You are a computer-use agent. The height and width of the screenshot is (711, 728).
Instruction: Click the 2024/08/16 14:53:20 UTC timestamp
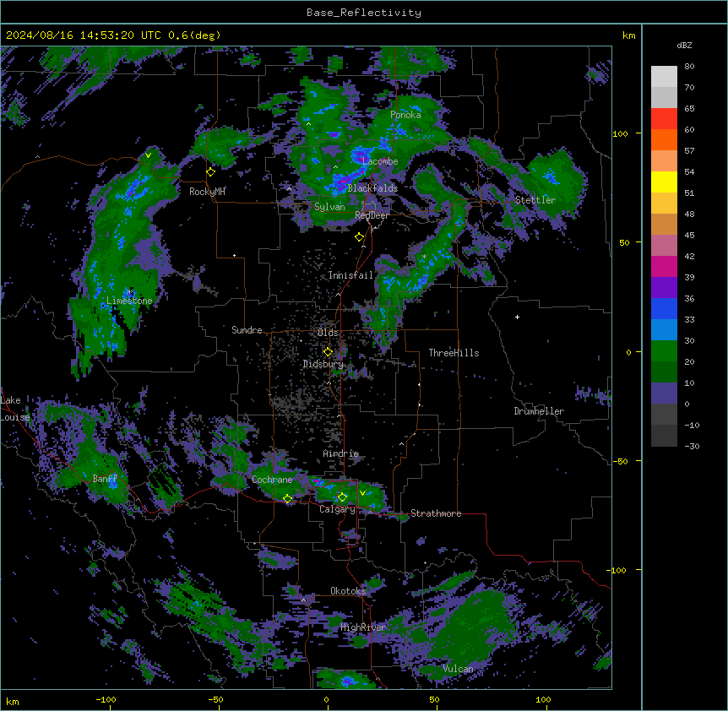click(83, 35)
